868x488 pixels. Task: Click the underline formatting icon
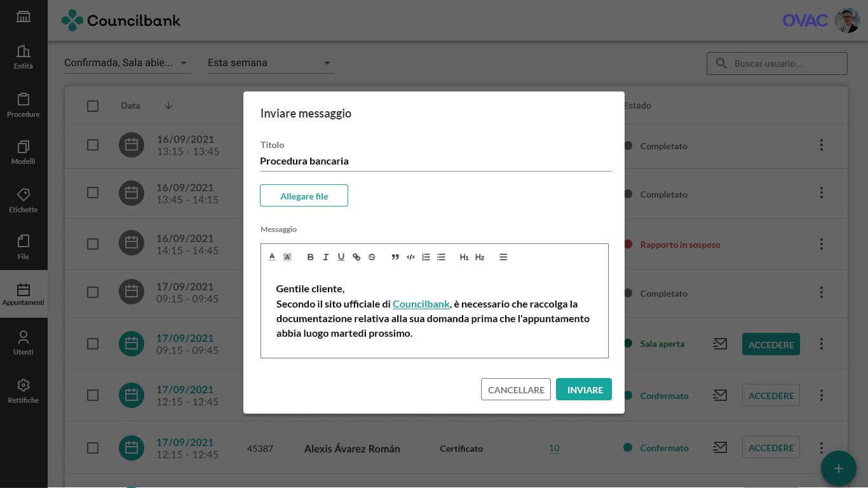point(341,257)
